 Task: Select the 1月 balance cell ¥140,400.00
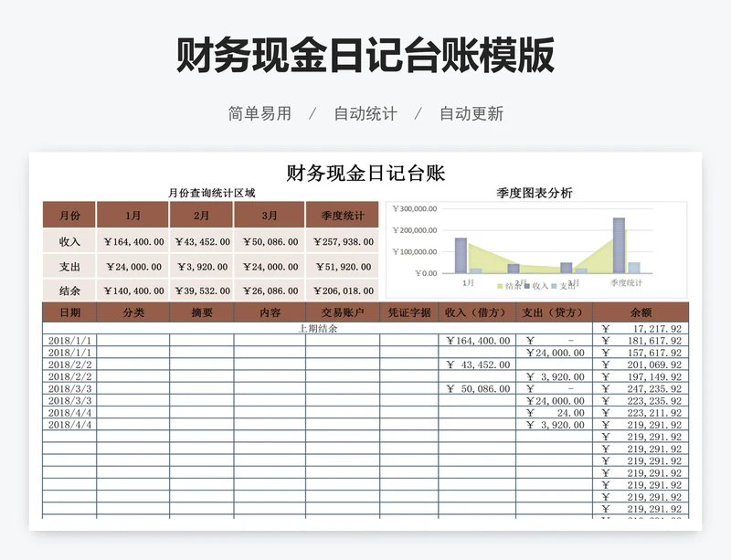[x=132, y=291]
